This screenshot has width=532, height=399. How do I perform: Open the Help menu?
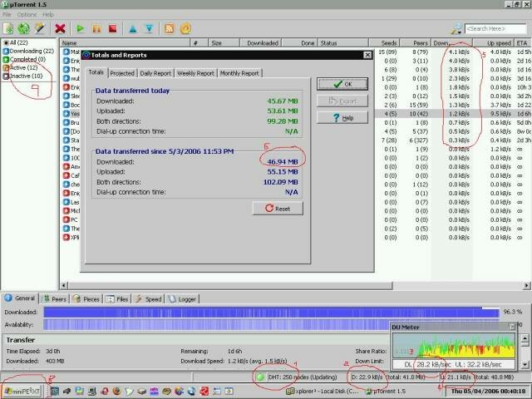tap(48, 15)
